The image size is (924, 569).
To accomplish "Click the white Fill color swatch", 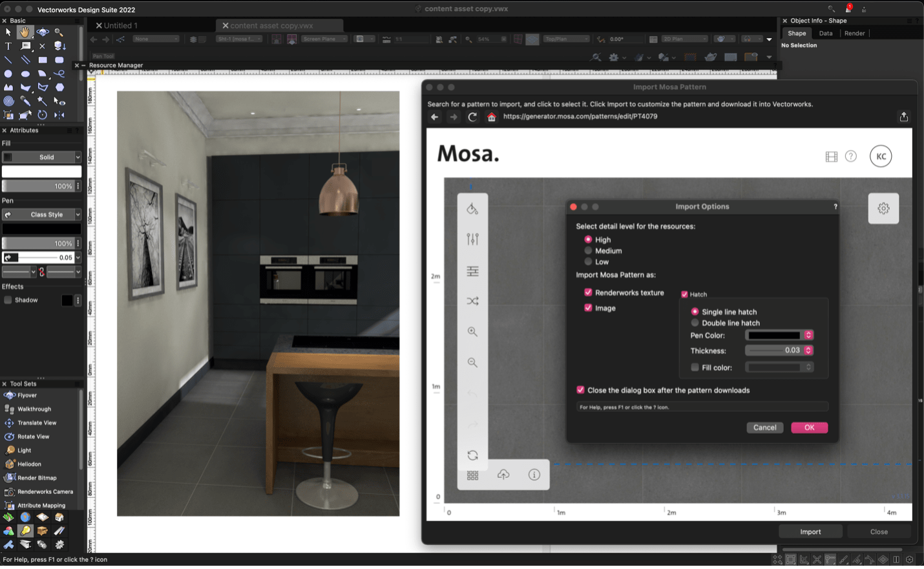I will point(42,172).
